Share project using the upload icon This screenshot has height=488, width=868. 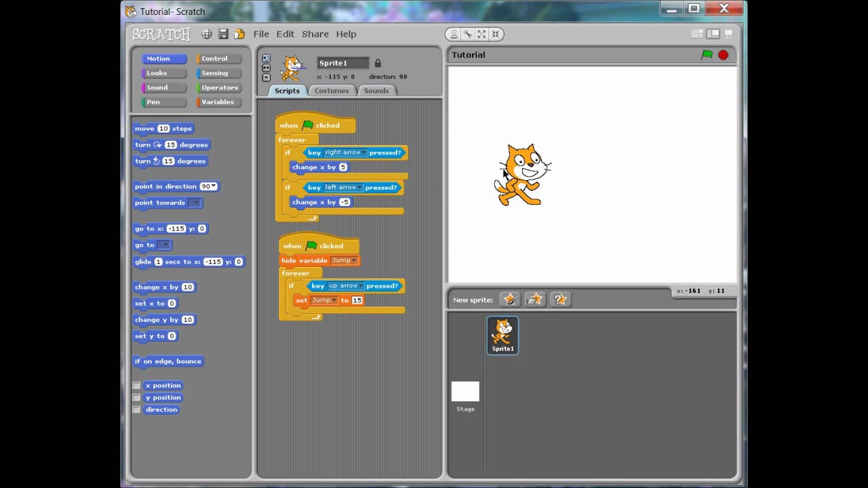[239, 34]
